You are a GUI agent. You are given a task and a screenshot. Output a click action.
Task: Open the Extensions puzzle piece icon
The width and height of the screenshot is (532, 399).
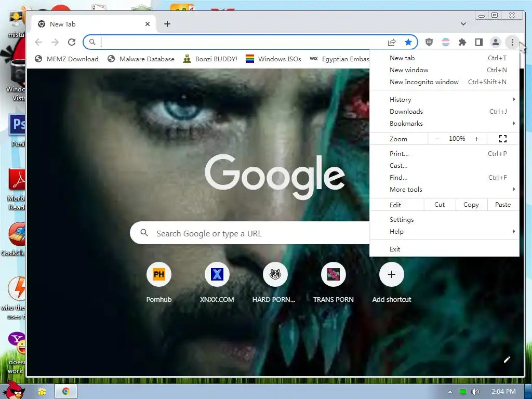[x=462, y=42]
